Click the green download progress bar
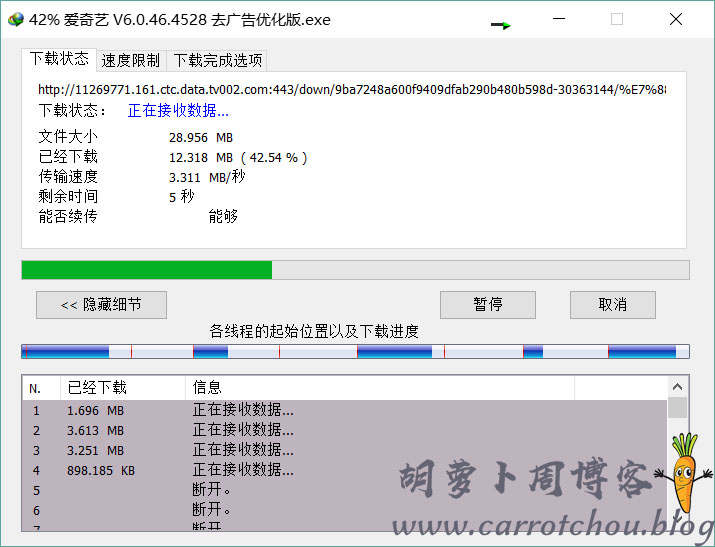 coord(355,270)
